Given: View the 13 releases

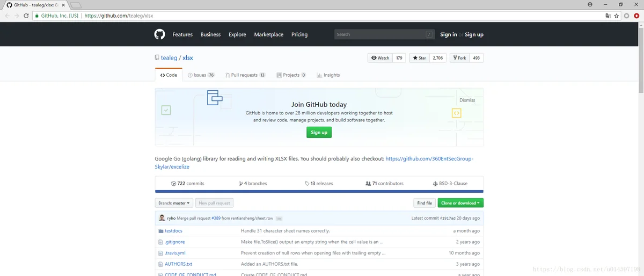Looking at the screenshot, I should 319,184.
